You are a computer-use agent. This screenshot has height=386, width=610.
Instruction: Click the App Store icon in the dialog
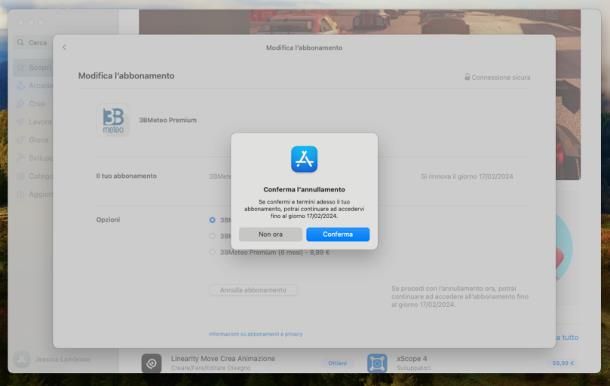(x=304, y=159)
